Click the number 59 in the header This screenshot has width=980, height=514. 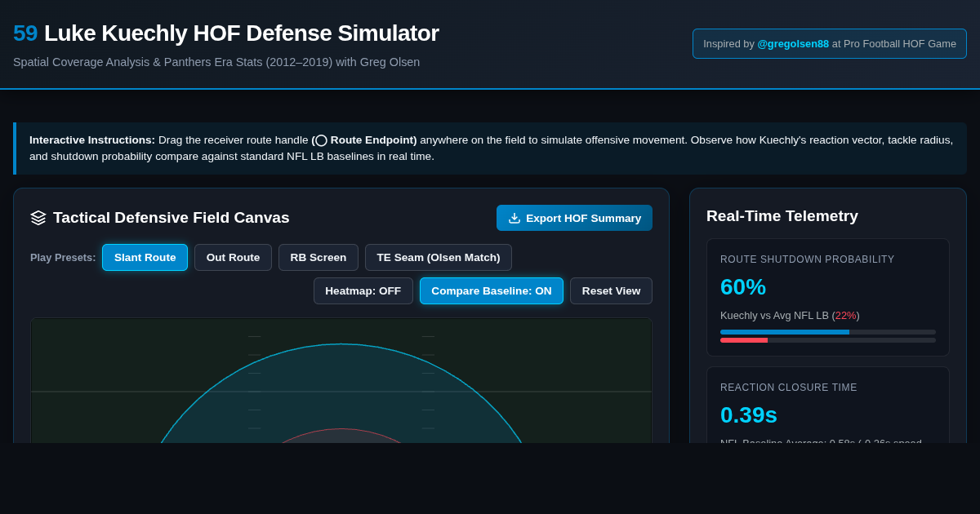click(x=25, y=33)
